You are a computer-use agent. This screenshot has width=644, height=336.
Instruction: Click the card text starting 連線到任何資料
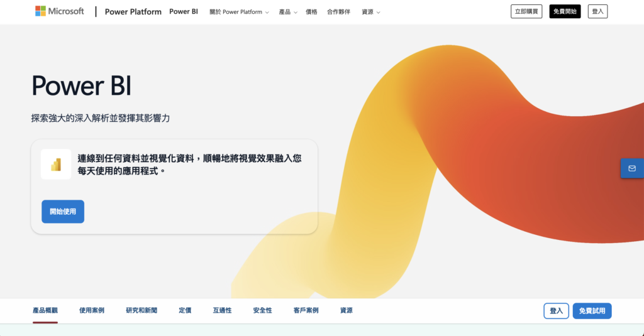point(189,165)
